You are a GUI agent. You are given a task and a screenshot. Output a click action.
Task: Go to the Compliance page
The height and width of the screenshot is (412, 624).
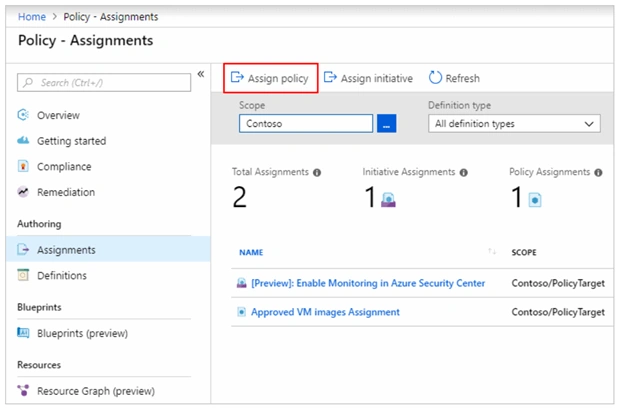64,167
